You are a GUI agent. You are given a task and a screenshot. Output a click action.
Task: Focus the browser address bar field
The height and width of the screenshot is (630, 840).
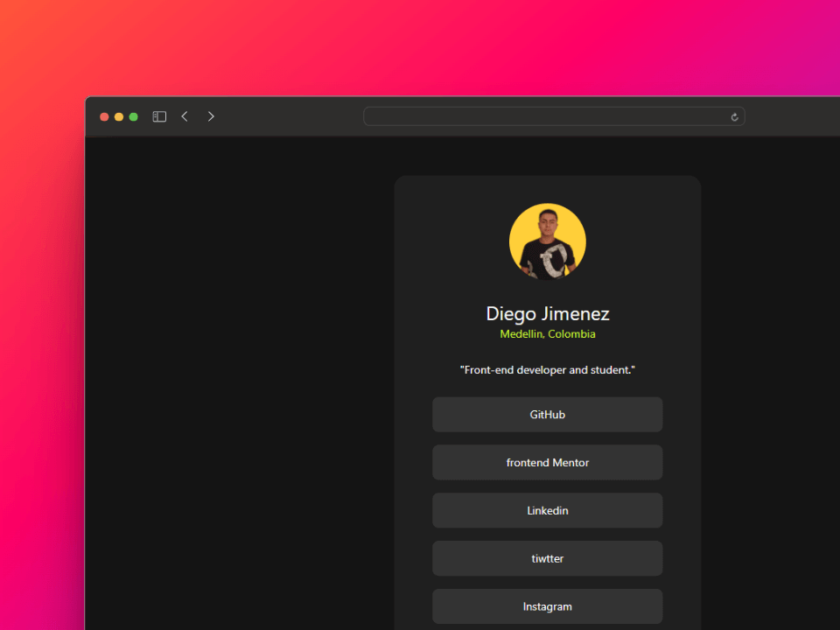(x=542, y=116)
